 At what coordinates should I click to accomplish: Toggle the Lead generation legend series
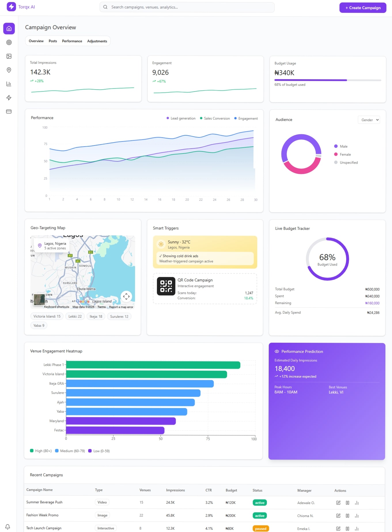(x=181, y=118)
